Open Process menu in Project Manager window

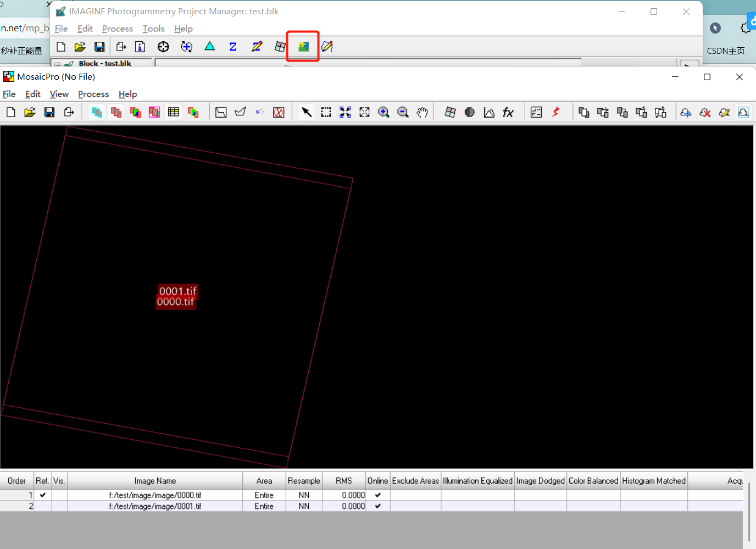click(x=118, y=29)
